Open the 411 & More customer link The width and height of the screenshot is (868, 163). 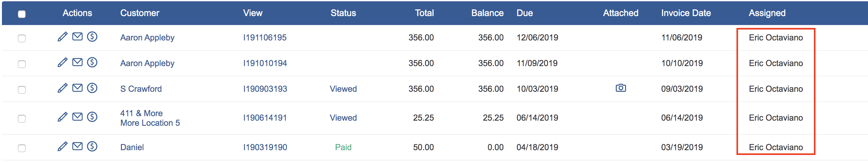141,113
